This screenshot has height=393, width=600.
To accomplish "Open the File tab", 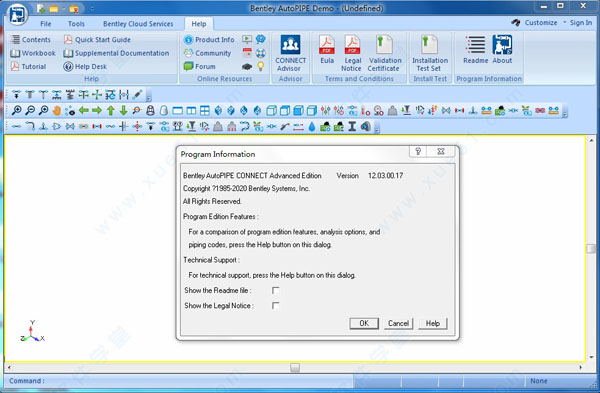I will (46, 24).
